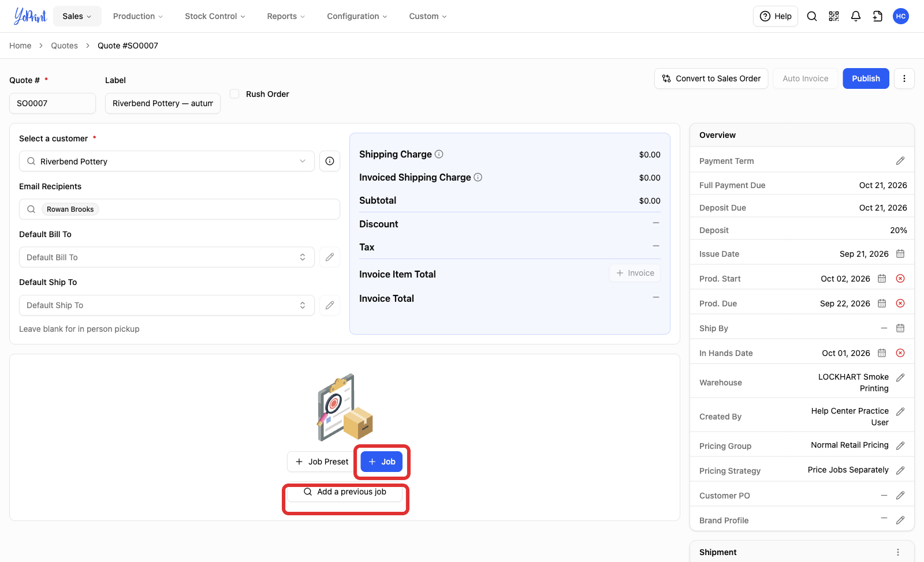Image resolution: width=924 pixels, height=562 pixels.
Task: Open the Default Ship To dropdown
Action: [x=167, y=305]
